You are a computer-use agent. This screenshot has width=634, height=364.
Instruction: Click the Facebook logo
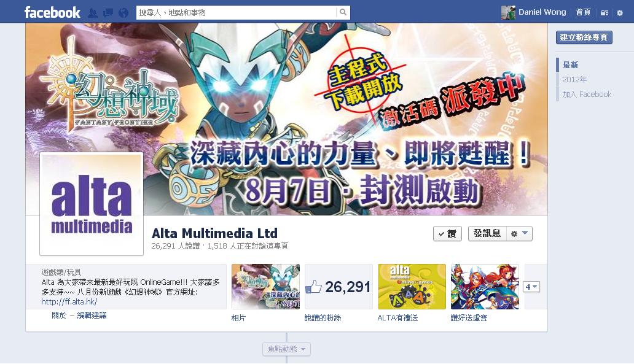[x=52, y=12]
